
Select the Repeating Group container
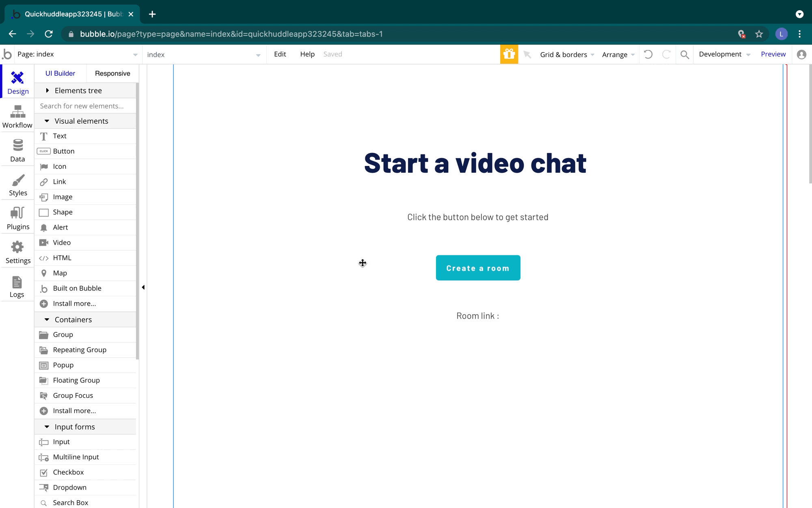coord(85,350)
